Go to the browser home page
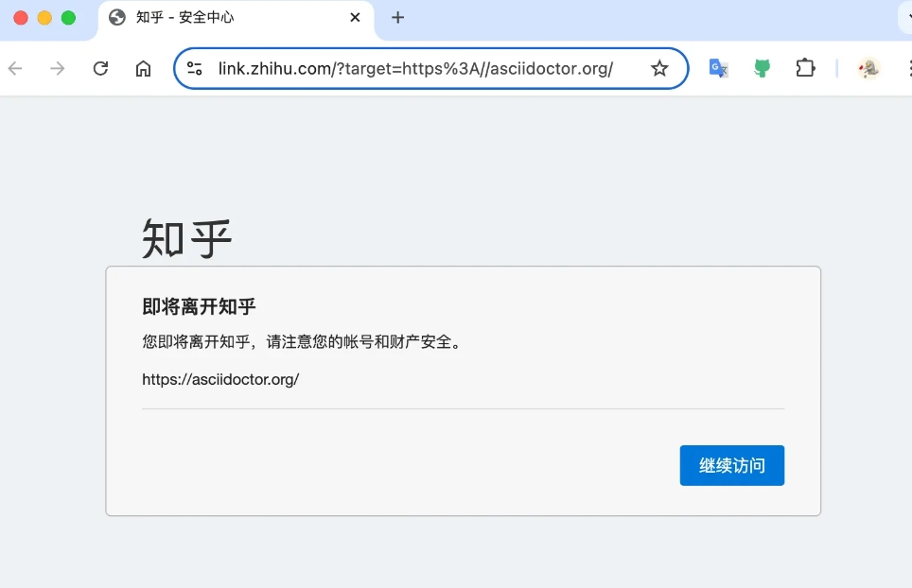This screenshot has height=588, width=912. coord(143,68)
